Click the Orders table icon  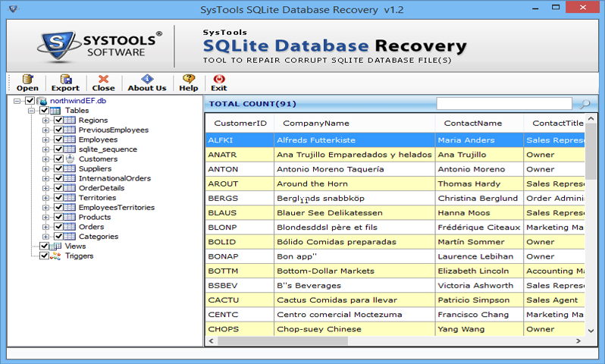pos(70,226)
